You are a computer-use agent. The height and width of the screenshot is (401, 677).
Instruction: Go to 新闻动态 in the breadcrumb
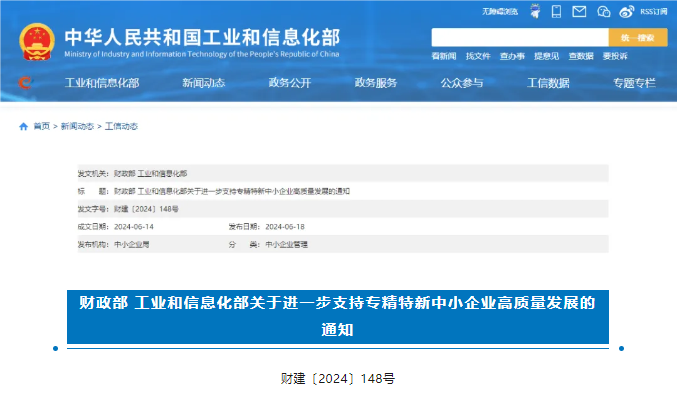77,126
